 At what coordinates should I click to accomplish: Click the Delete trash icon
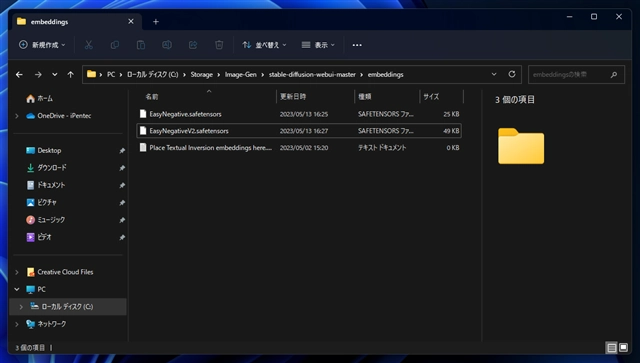219,45
